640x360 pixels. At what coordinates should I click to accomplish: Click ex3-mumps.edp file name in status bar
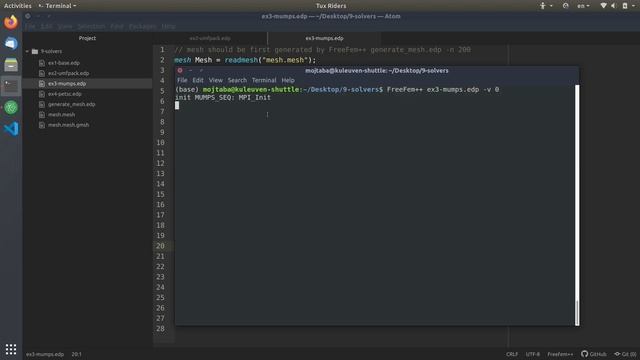tap(45, 354)
